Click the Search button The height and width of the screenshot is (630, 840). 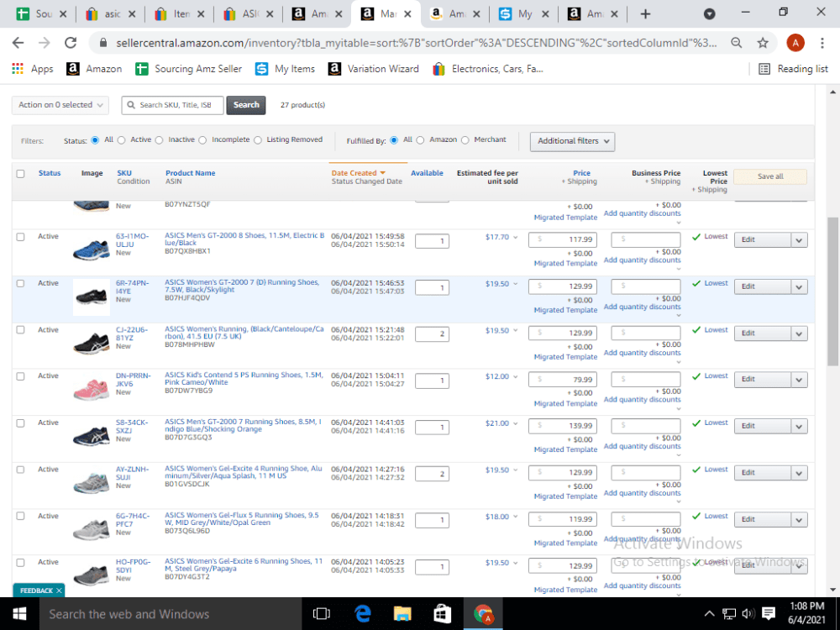(x=246, y=105)
